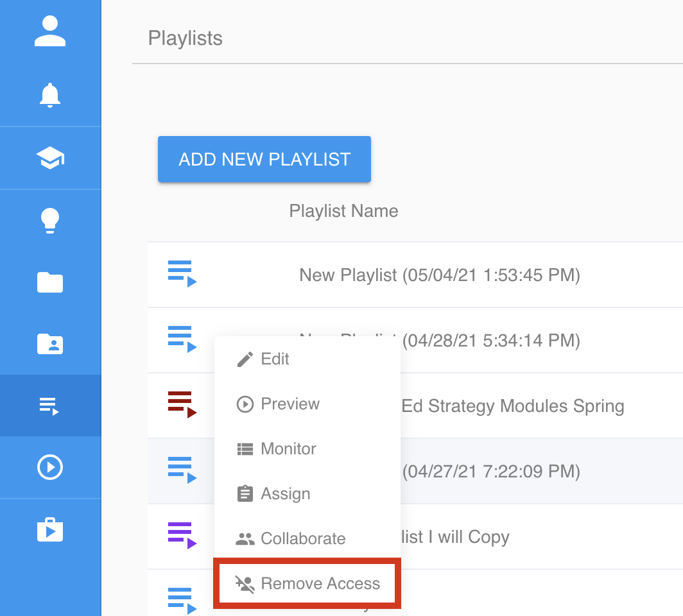This screenshot has height=616, width=683.
Task: Select the active playlists sidebar icon
Action: point(49,406)
